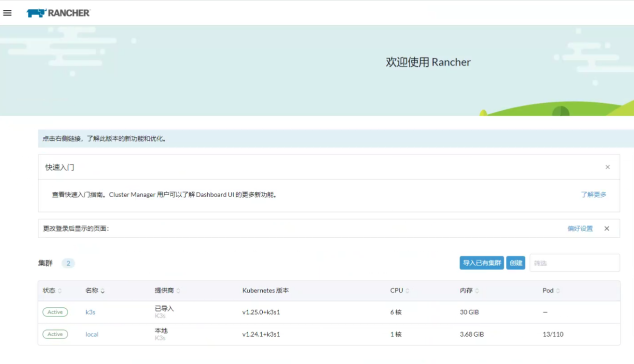Click the Rancher logo
Image resolution: width=634 pixels, height=364 pixels.
[58, 13]
